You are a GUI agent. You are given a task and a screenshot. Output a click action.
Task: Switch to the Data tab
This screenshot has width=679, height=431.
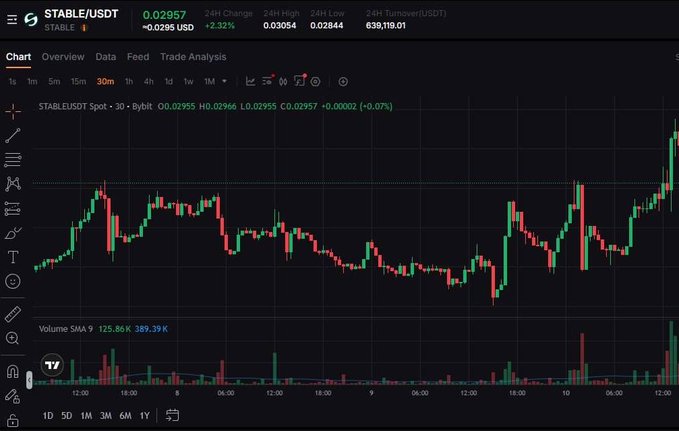pos(106,57)
